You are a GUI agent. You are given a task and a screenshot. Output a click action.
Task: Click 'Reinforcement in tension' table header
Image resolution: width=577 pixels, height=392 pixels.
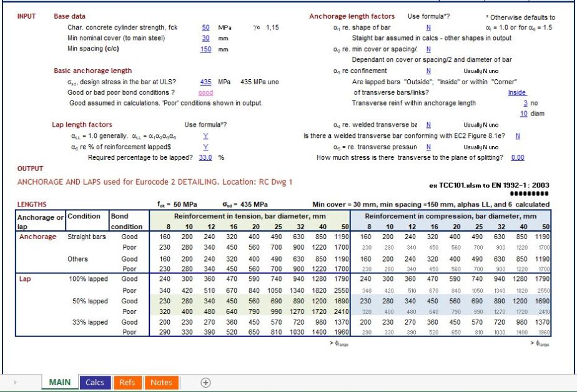tap(250, 216)
